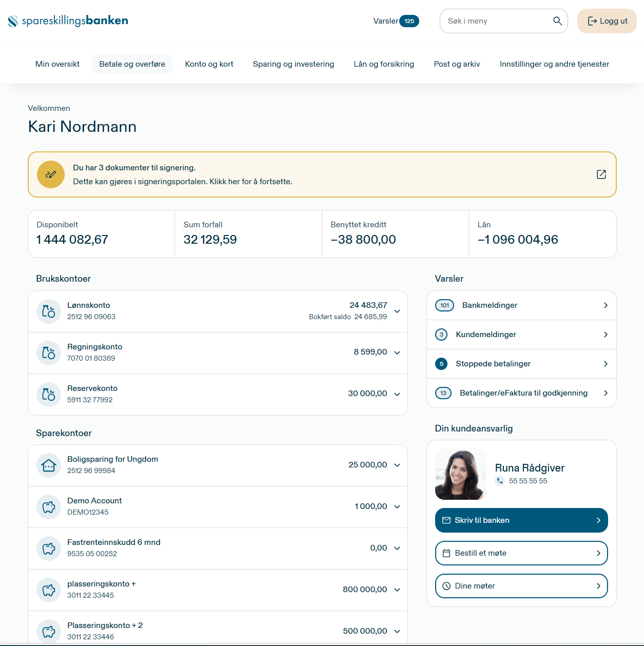Open the Min oversikt menu
The image size is (644, 646).
(57, 64)
